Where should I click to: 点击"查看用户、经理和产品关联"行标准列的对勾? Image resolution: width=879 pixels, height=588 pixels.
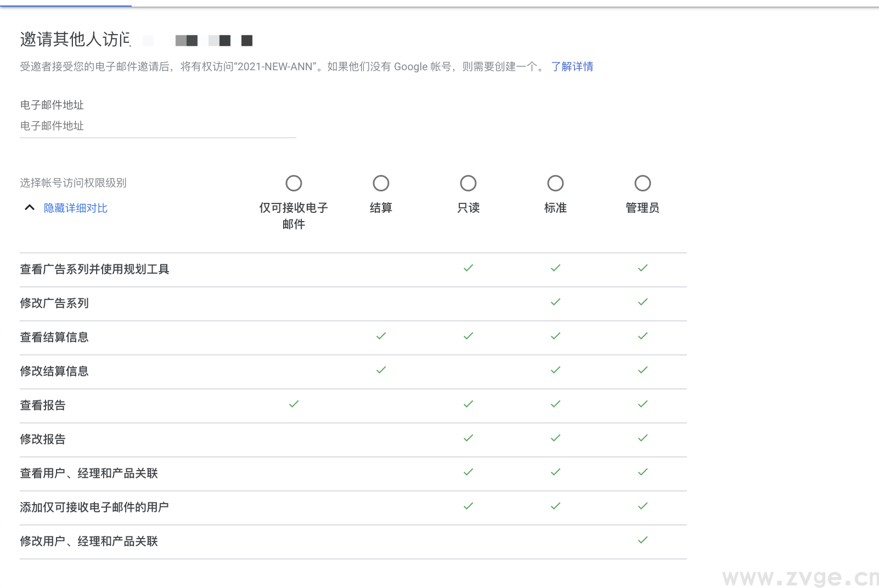click(x=555, y=472)
